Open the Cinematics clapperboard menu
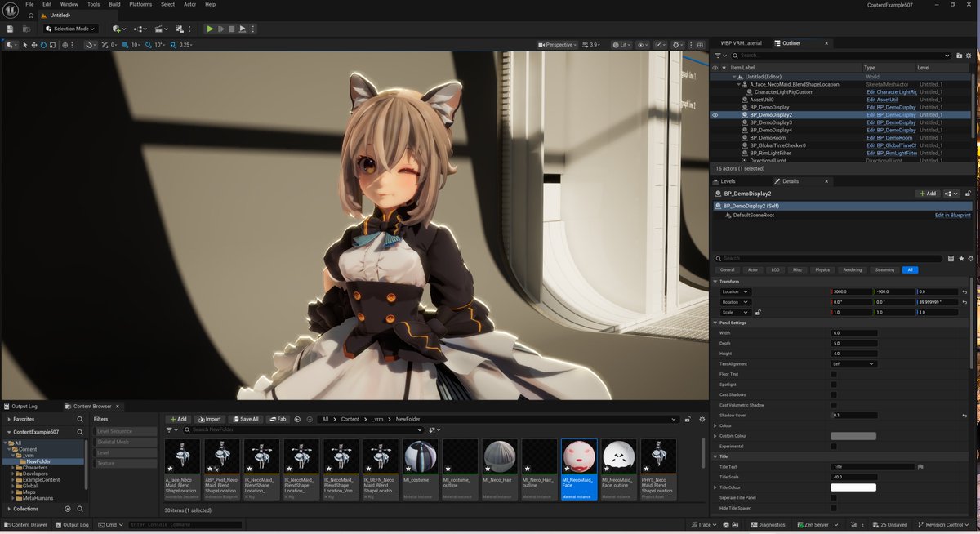This screenshot has width=980, height=534. pyautogui.click(x=162, y=29)
